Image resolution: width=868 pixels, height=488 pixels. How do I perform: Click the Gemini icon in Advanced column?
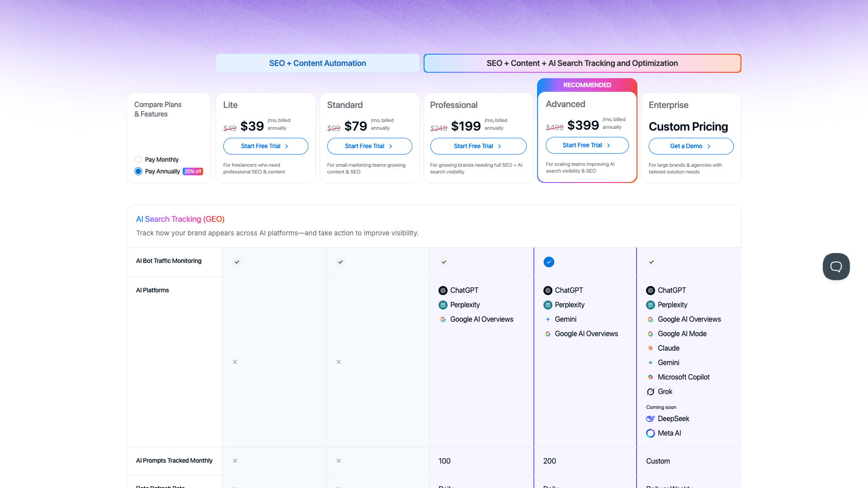point(547,319)
